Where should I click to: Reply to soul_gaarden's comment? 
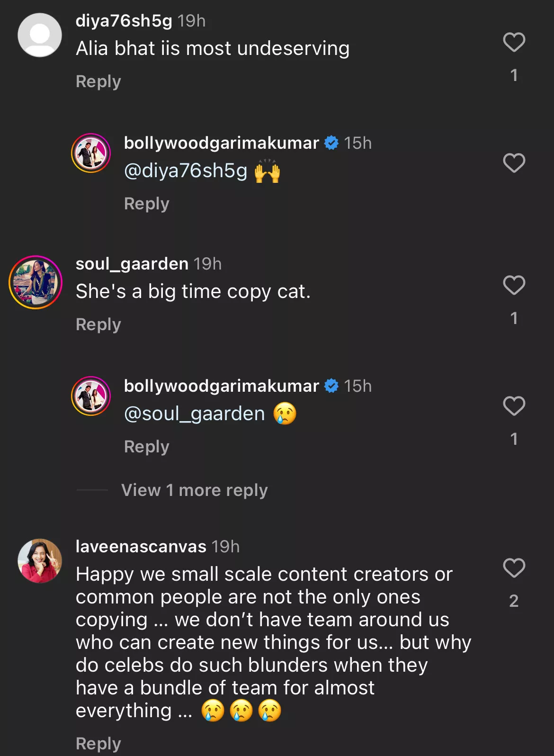(98, 324)
